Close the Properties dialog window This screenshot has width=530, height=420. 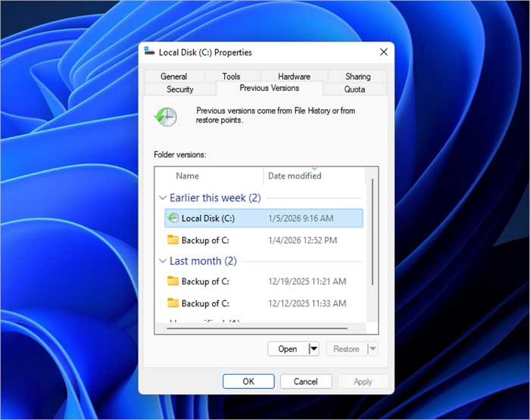(x=383, y=52)
